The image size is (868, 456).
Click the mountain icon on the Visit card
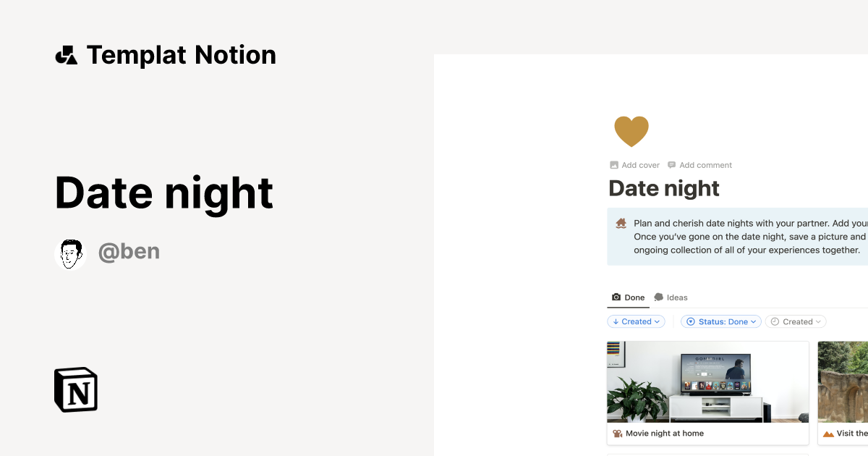826,433
